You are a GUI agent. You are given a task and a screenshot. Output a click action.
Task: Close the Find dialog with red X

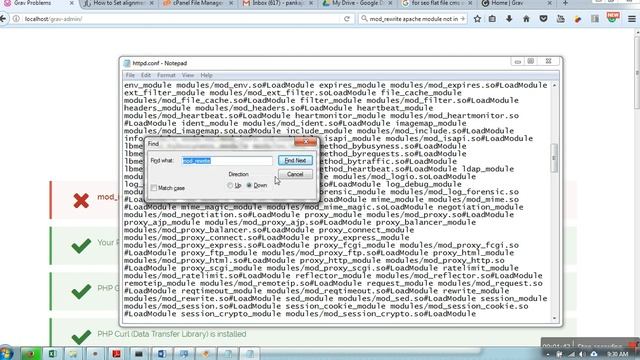[x=305, y=142]
